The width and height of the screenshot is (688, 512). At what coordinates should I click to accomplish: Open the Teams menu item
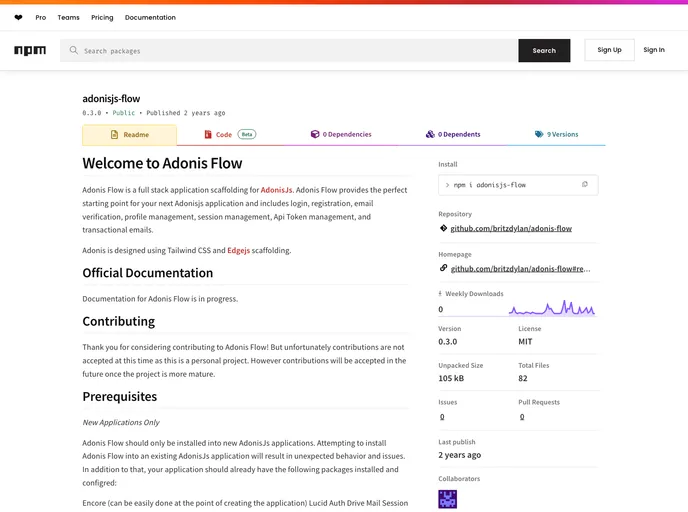(x=68, y=18)
